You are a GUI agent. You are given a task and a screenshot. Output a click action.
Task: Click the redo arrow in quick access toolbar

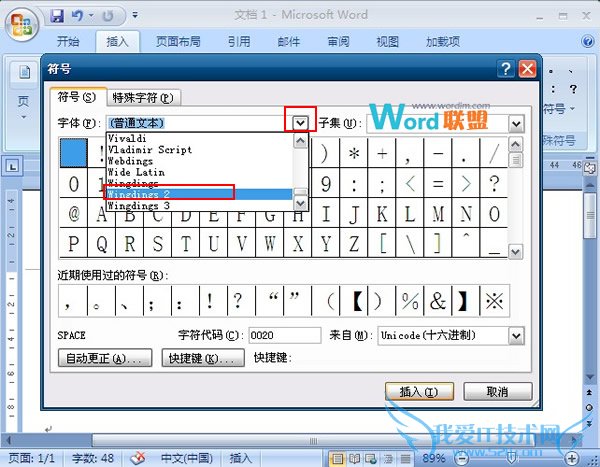pos(108,16)
